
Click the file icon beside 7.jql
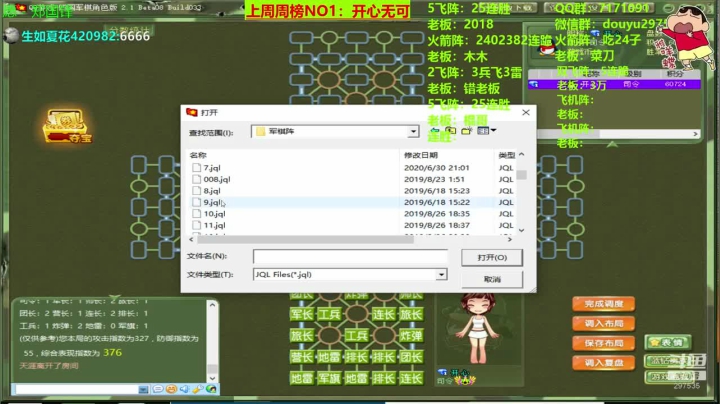point(197,168)
